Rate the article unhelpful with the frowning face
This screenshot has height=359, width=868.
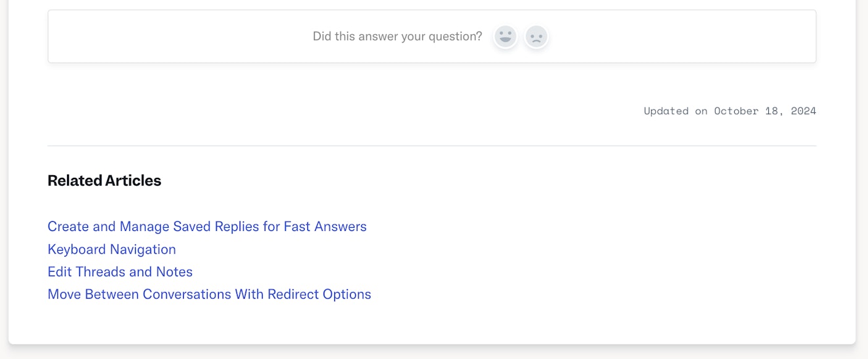pyautogui.click(x=536, y=37)
